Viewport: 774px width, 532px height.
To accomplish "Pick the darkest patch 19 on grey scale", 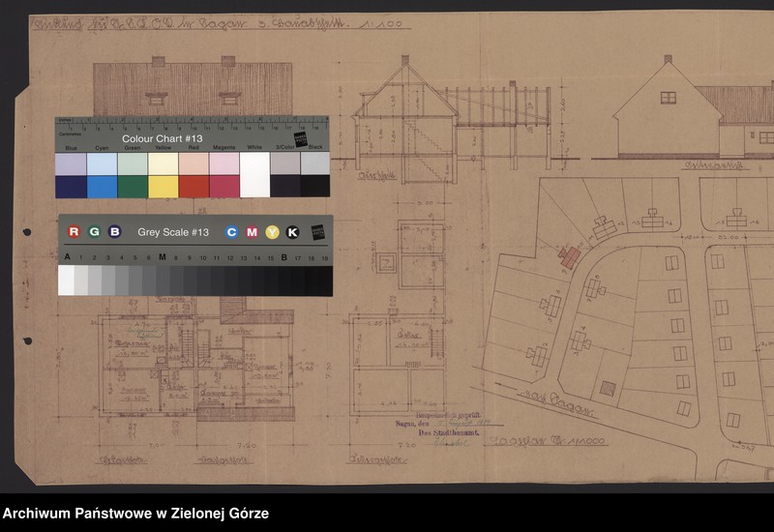I will coord(325,281).
